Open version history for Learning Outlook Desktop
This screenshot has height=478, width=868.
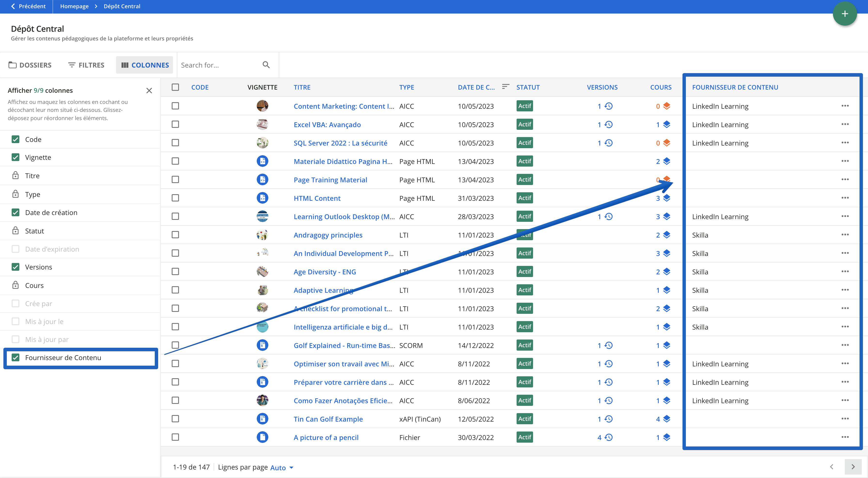coord(609,216)
